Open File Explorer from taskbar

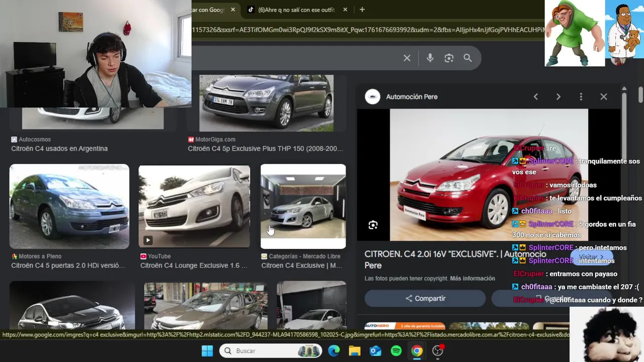pyautogui.click(x=355, y=351)
